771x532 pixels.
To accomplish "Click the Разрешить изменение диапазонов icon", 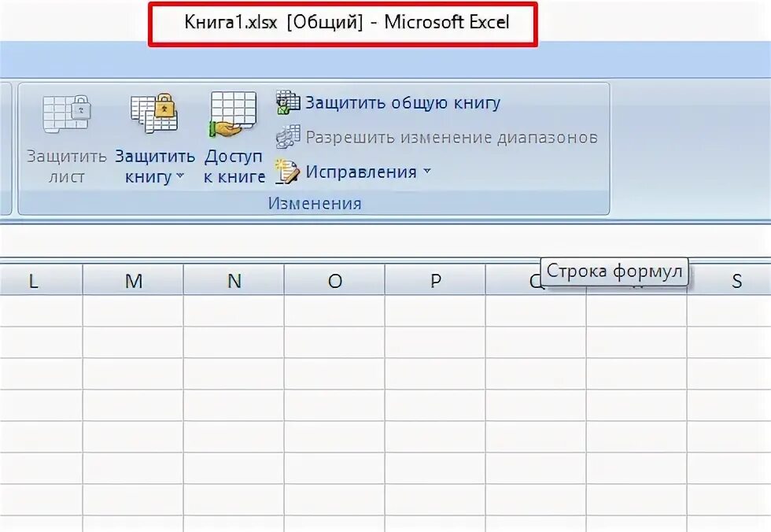I will [288, 137].
